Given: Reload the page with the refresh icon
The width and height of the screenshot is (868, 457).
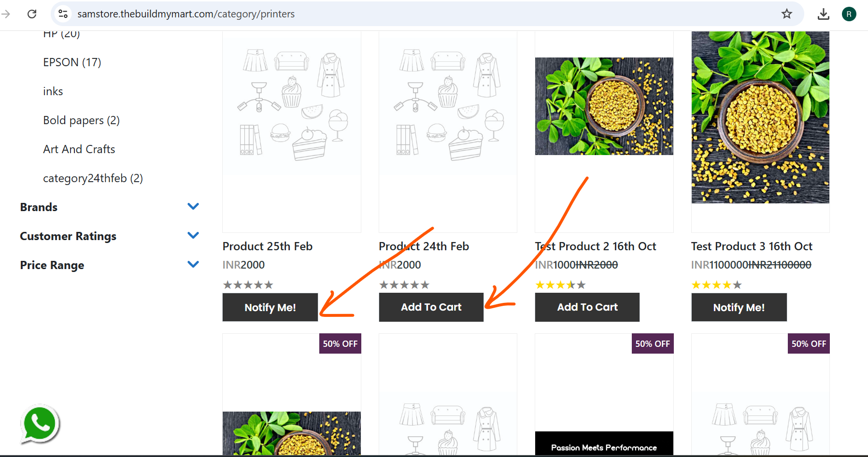Looking at the screenshot, I should (32, 14).
